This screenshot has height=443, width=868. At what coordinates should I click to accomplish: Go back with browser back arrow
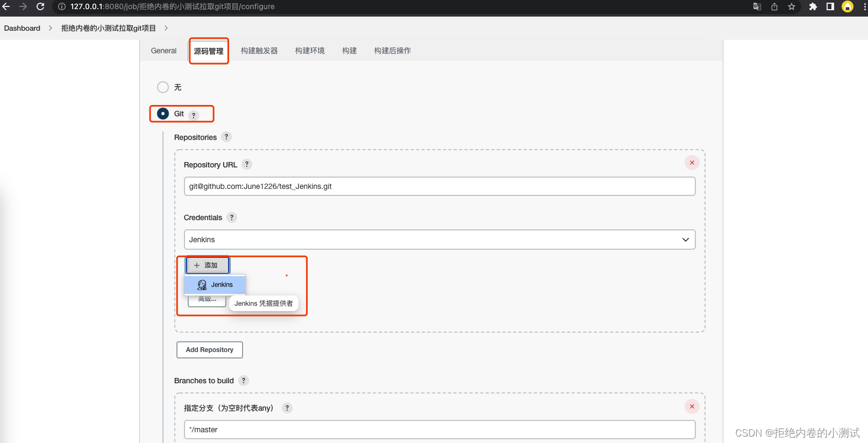point(6,6)
